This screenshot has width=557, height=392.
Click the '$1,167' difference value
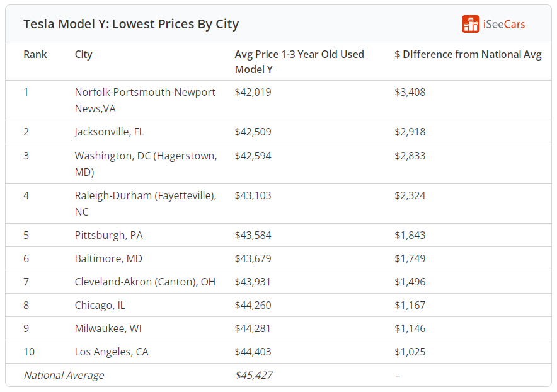click(410, 305)
